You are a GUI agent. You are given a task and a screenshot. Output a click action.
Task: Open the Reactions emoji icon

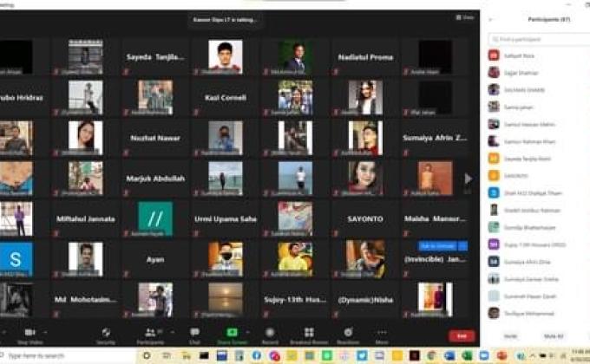[x=348, y=332]
